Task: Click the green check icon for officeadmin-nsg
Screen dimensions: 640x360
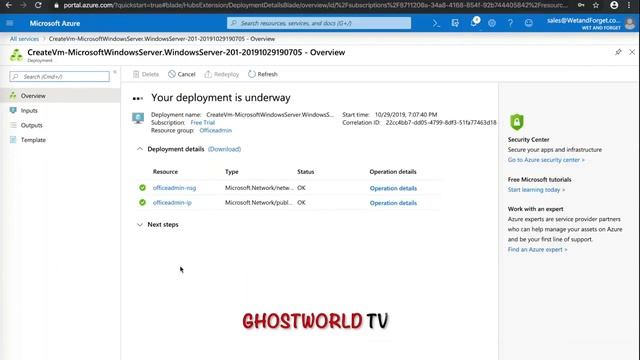Action: click(x=142, y=188)
